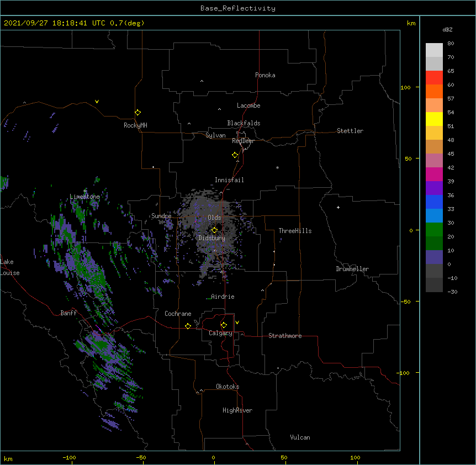The height and width of the screenshot is (465, 476).
Task: Select the dark gray -30 dBZ legend swatch
Action: (x=434, y=285)
